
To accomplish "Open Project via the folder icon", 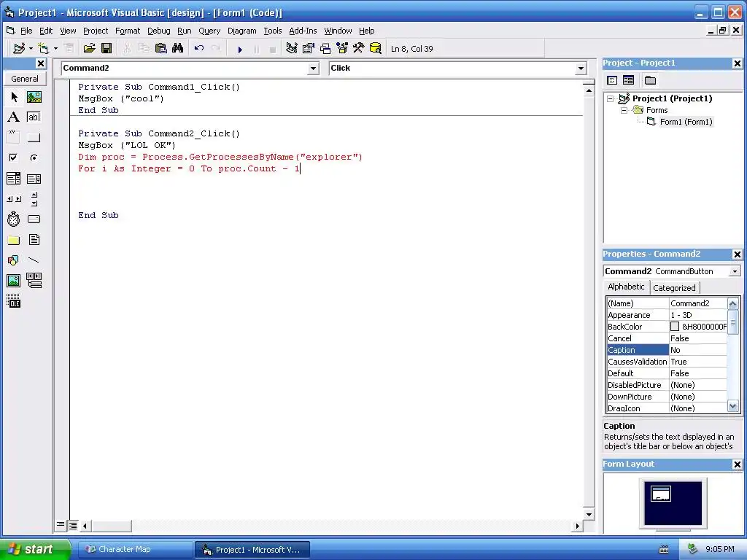I will coord(89,48).
